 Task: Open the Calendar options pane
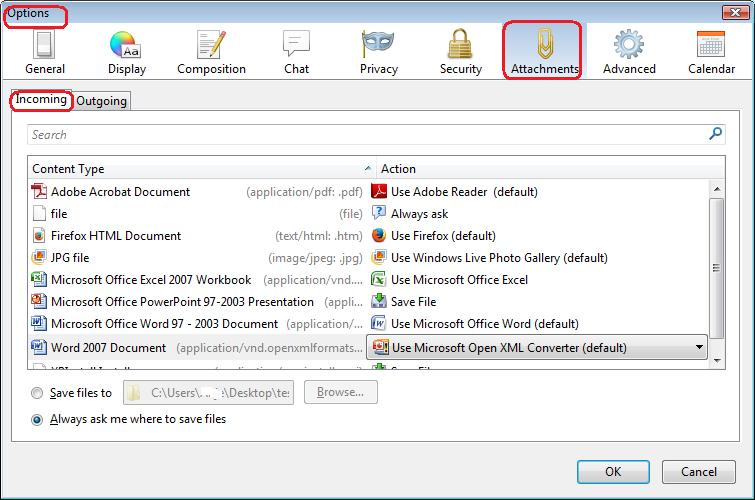tap(711, 52)
